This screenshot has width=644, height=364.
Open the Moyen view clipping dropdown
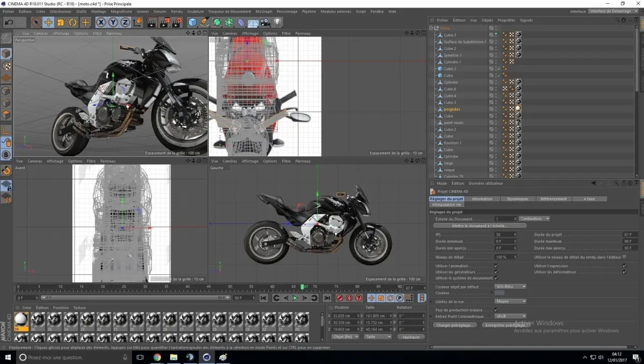point(510,302)
